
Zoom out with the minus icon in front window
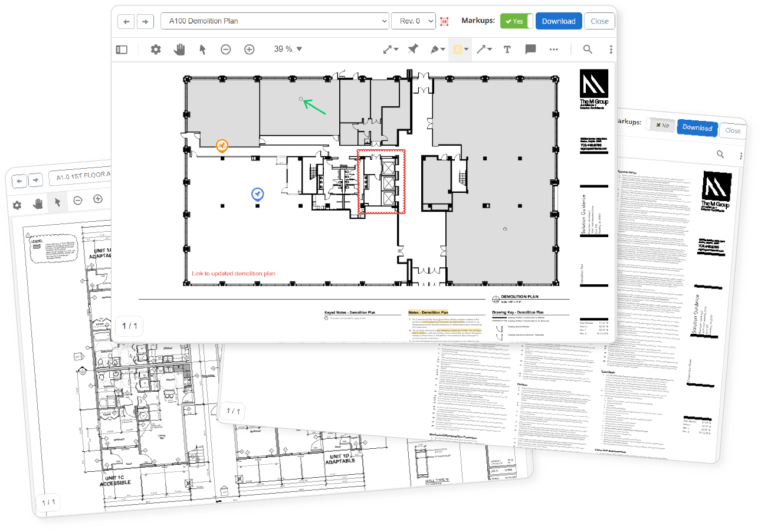tap(226, 50)
